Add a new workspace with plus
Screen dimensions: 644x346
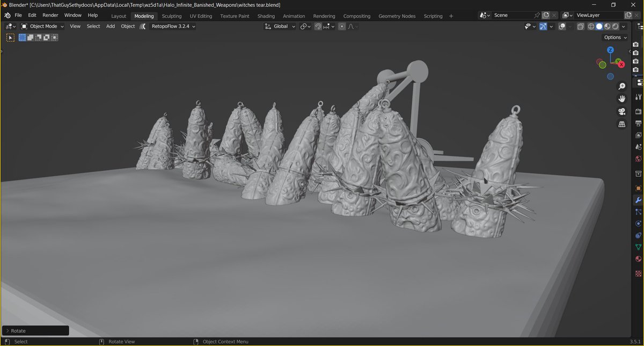[x=451, y=16]
